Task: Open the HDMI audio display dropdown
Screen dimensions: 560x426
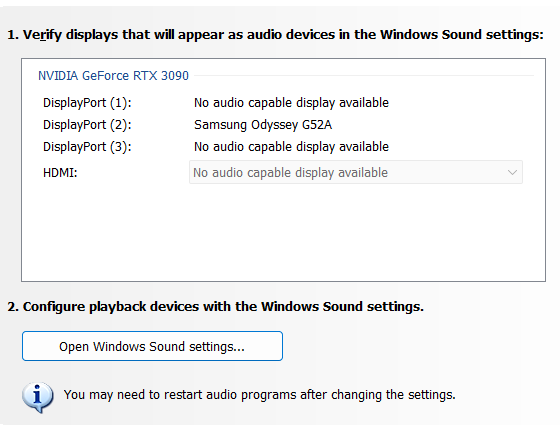Action: [x=356, y=172]
